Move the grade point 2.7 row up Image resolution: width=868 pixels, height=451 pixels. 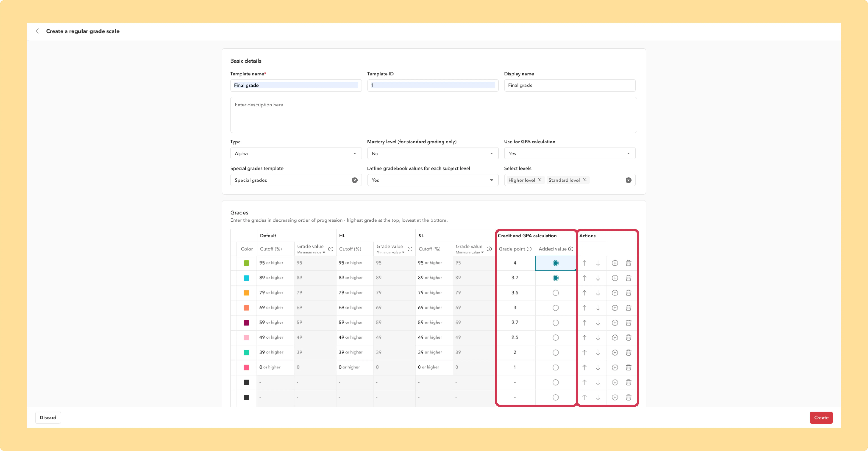coord(584,323)
